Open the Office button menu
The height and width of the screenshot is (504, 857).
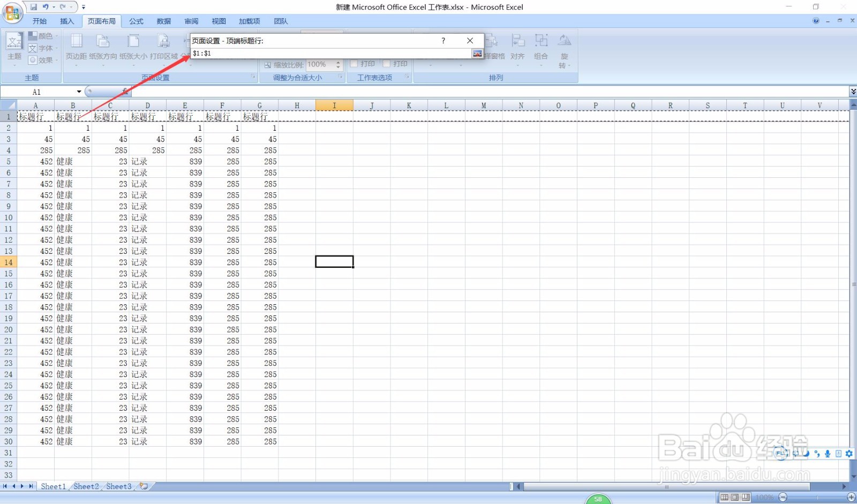click(12, 13)
